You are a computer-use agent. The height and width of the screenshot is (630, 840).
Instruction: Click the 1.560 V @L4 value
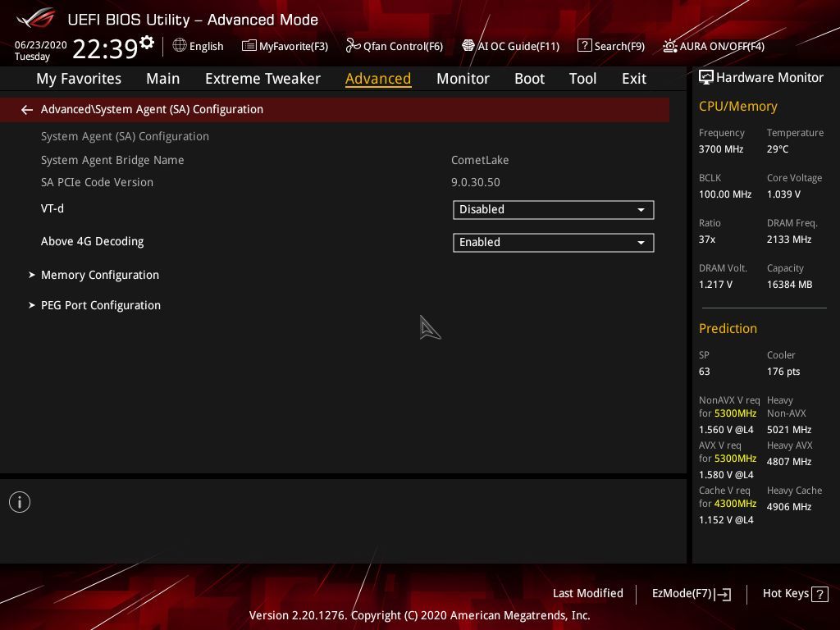click(726, 430)
